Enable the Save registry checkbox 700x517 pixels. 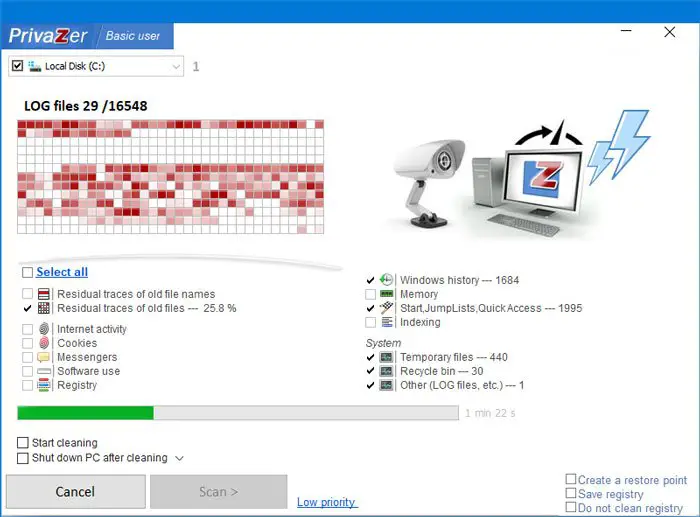[x=571, y=493]
